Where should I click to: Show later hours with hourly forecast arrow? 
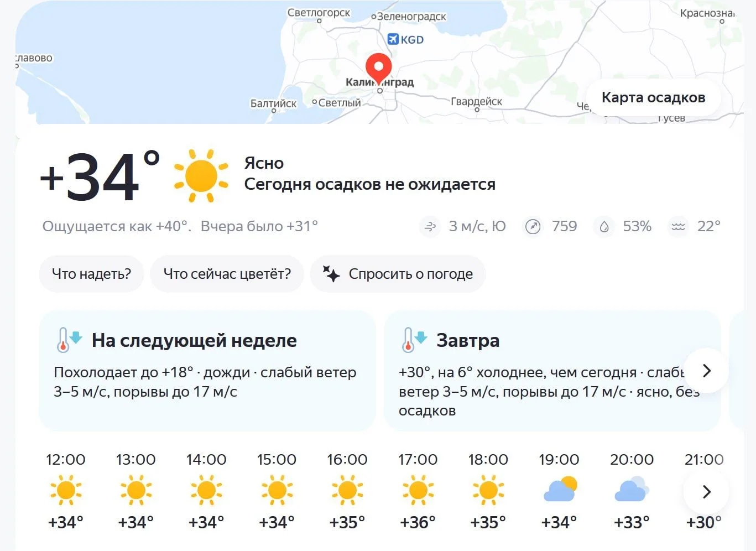(706, 492)
